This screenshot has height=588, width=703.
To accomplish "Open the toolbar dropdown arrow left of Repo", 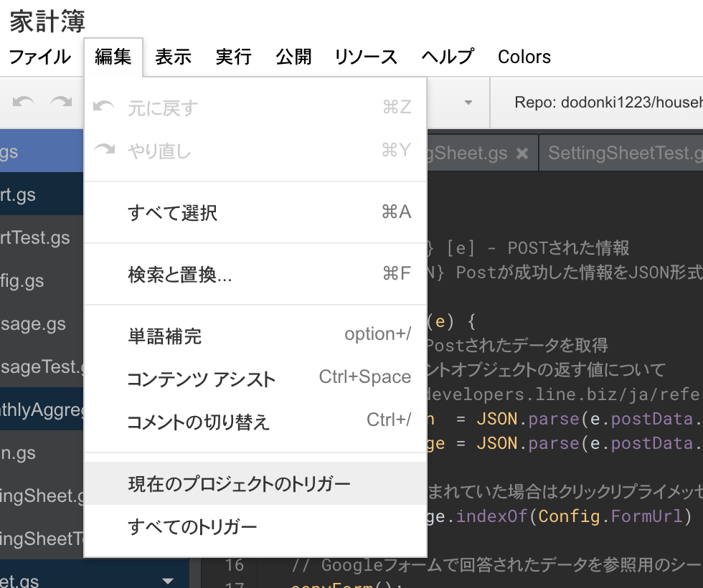I will [x=468, y=103].
